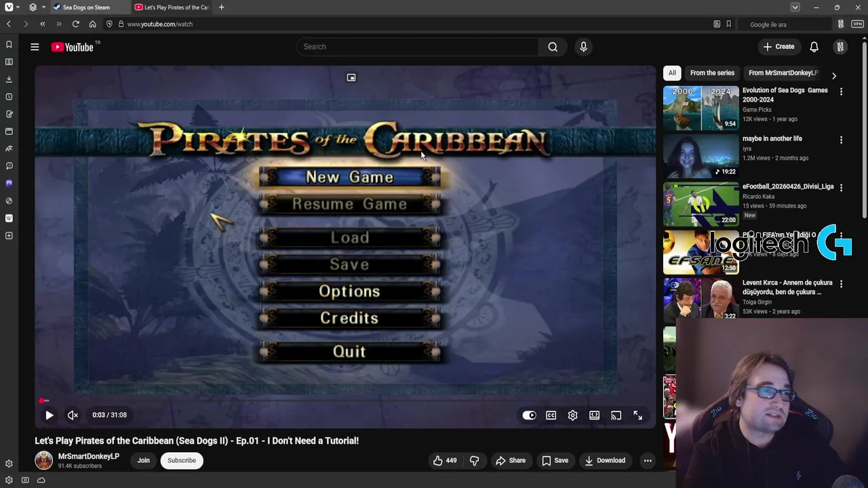The image size is (868, 488).
Task: Open YouTube notifications bell
Action: tap(814, 47)
